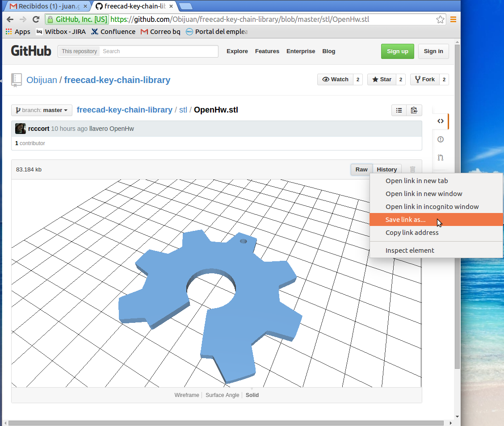This screenshot has width=504, height=426.
Task: Show the file list icon button
Action: pyautogui.click(x=399, y=110)
